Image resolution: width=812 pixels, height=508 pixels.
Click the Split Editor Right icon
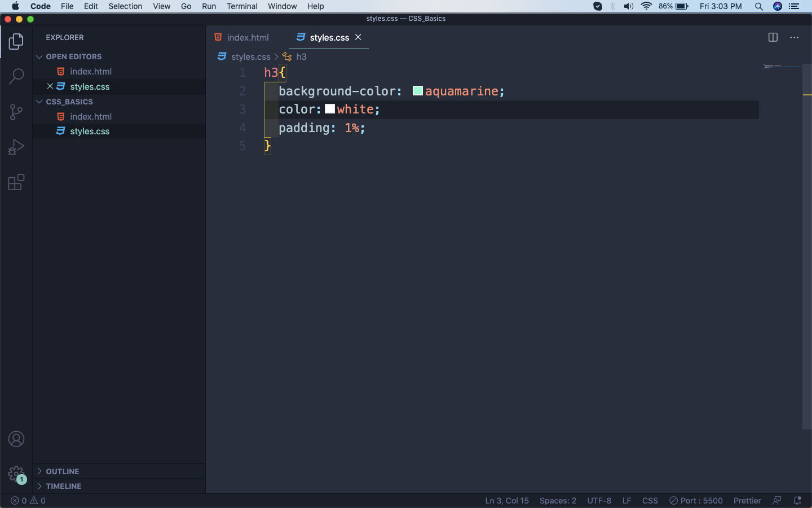pyautogui.click(x=773, y=37)
